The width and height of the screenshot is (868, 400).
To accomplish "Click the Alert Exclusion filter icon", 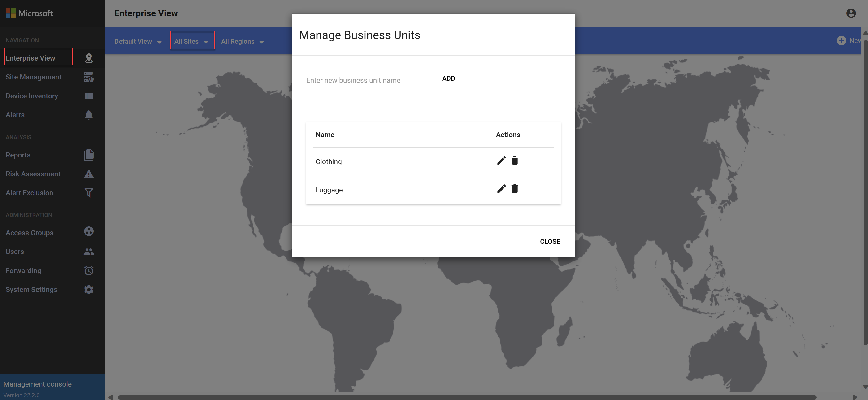I will 89,193.
